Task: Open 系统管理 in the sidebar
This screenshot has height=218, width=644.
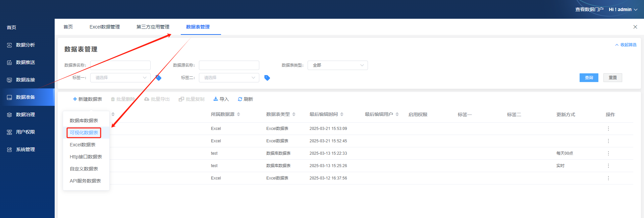Action: pyautogui.click(x=25, y=149)
